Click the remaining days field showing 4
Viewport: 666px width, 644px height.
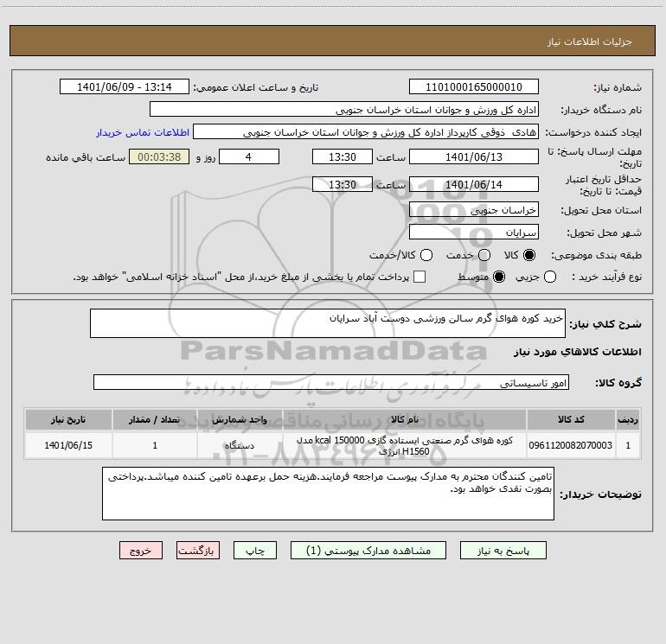click(x=249, y=156)
